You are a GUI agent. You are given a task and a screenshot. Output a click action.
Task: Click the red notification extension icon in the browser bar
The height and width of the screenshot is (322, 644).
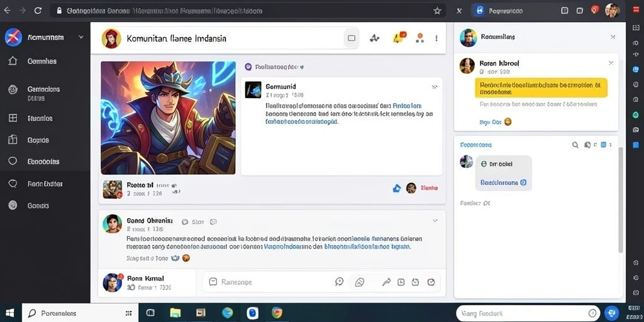pos(595,10)
